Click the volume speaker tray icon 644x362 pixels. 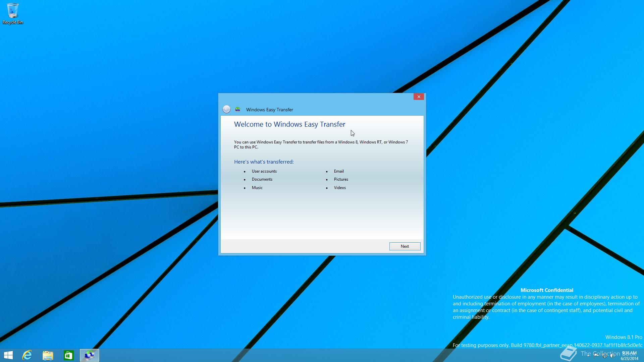click(612, 356)
